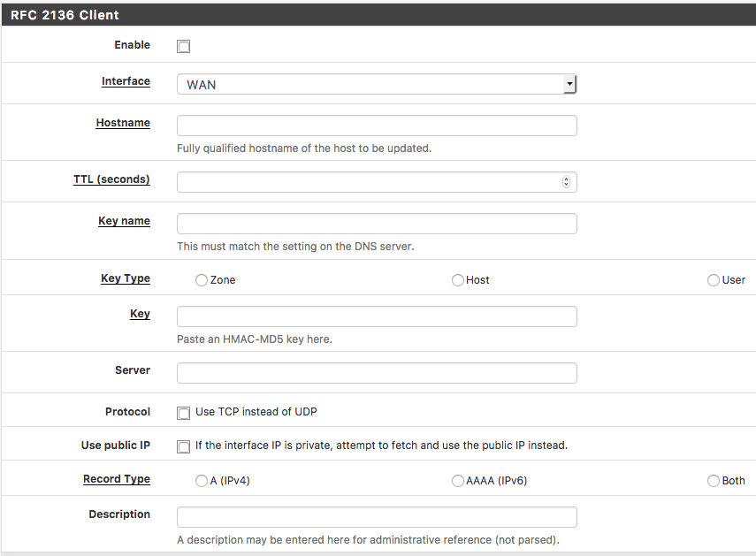Select the User key type

[x=714, y=280]
